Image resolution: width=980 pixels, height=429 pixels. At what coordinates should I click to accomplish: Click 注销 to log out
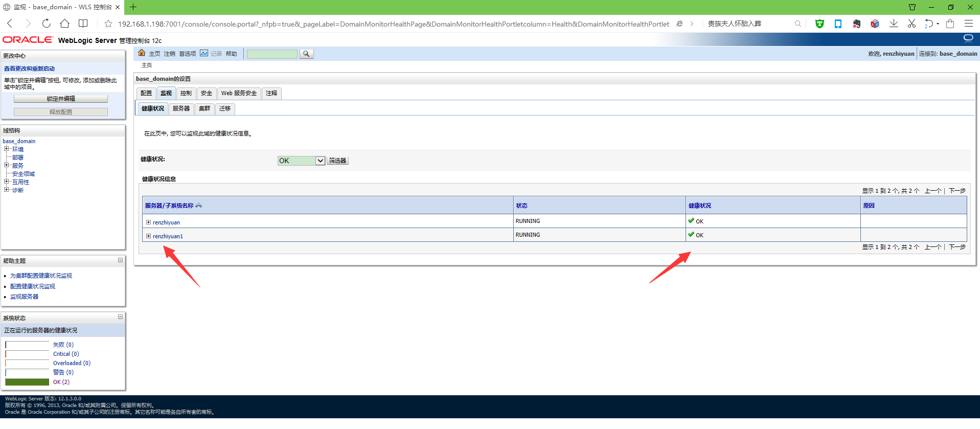170,54
